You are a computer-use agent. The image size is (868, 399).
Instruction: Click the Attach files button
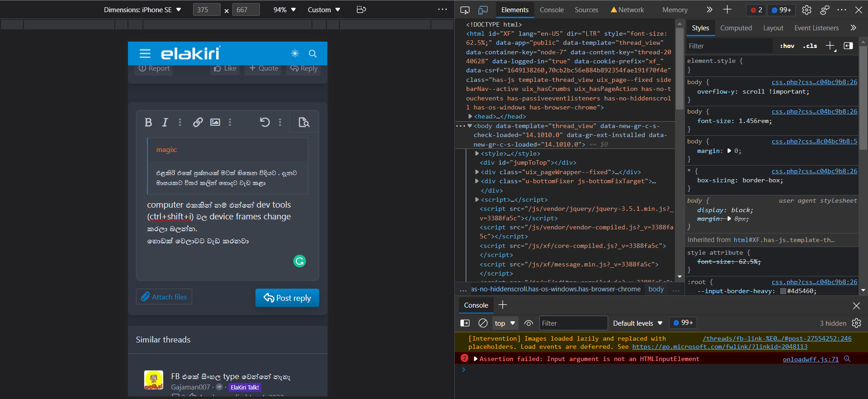164,297
